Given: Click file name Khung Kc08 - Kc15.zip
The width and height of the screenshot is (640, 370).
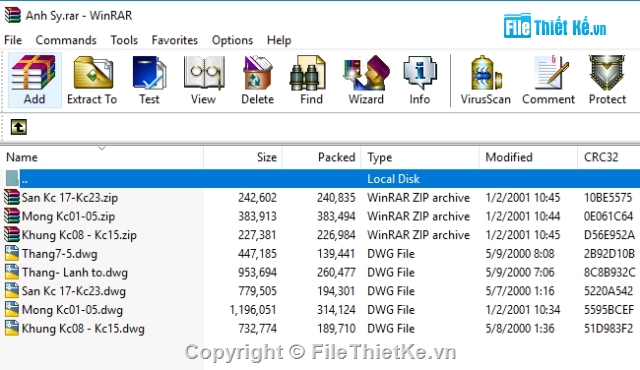Looking at the screenshot, I should point(79,235).
